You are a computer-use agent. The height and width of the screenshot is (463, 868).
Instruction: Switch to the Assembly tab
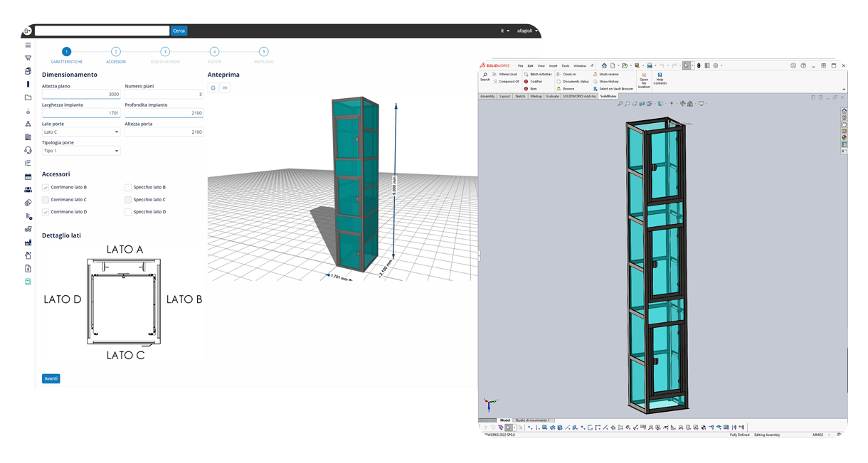click(x=487, y=96)
